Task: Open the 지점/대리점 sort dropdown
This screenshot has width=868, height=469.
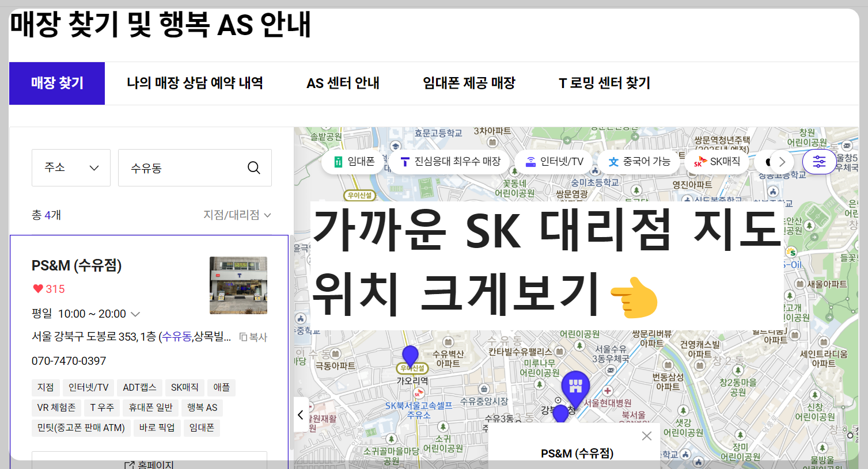Action: tap(237, 215)
